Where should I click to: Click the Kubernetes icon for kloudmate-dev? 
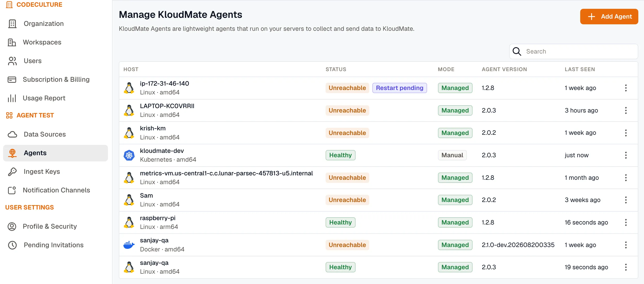coord(129,155)
